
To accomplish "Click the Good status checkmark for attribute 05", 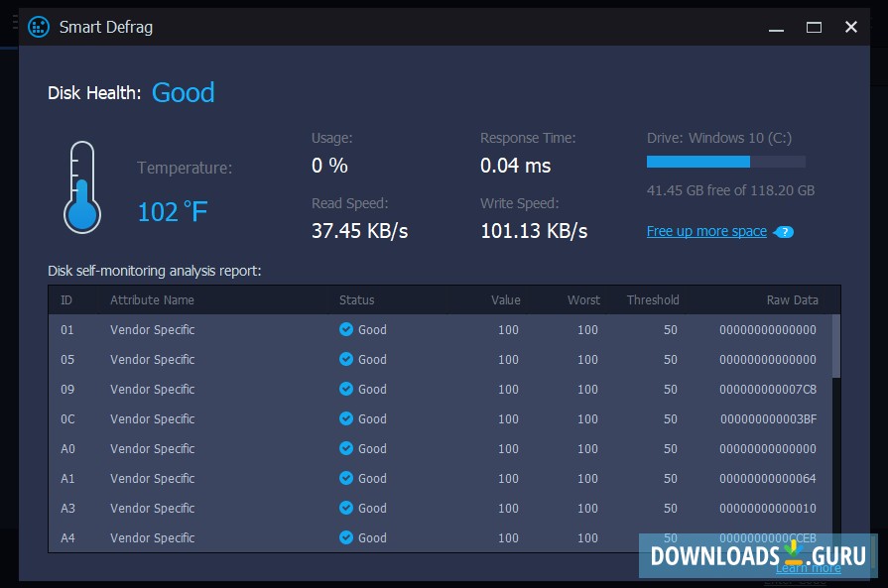I will pyautogui.click(x=347, y=359).
